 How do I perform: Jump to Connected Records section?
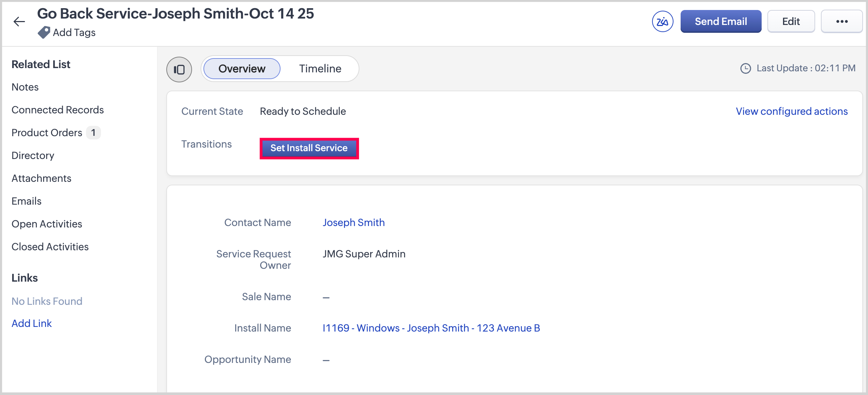[57, 110]
